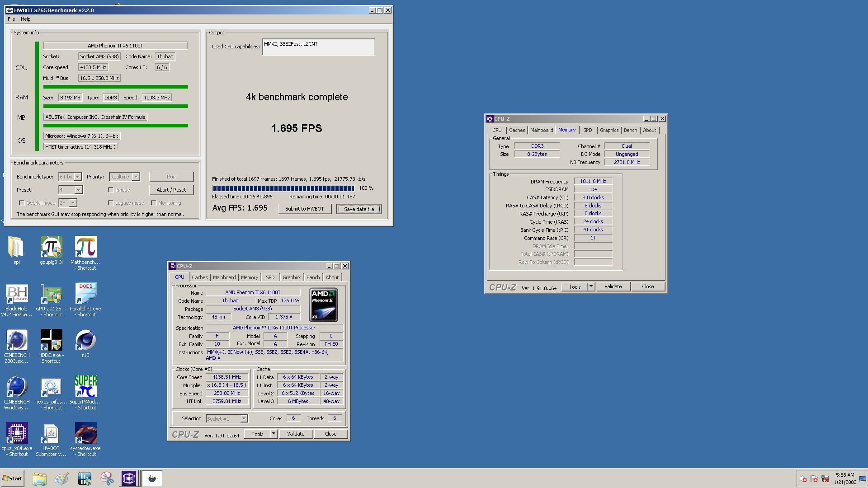
Task: Toggle the Legacy mode checkbox
Action: click(x=111, y=203)
